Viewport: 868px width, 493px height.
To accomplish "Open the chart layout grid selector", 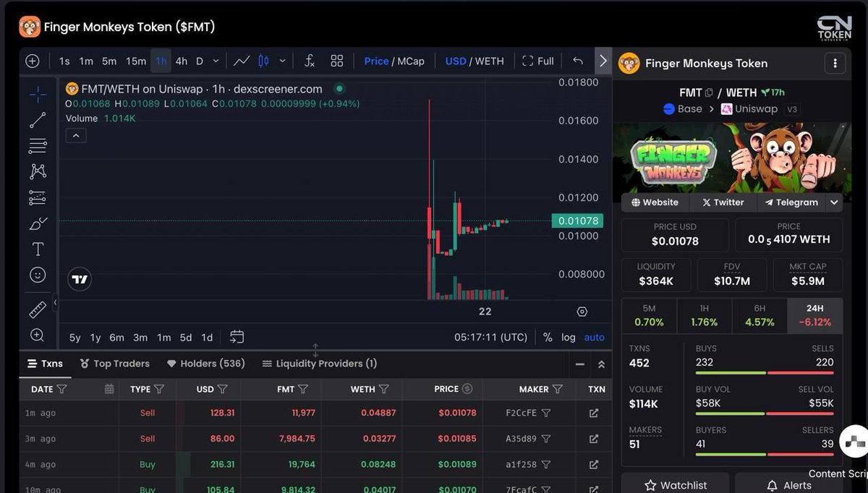I will pos(337,61).
